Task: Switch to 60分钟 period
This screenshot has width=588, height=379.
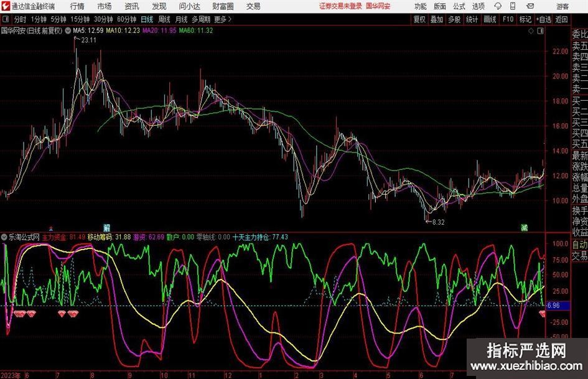Action: [126, 19]
